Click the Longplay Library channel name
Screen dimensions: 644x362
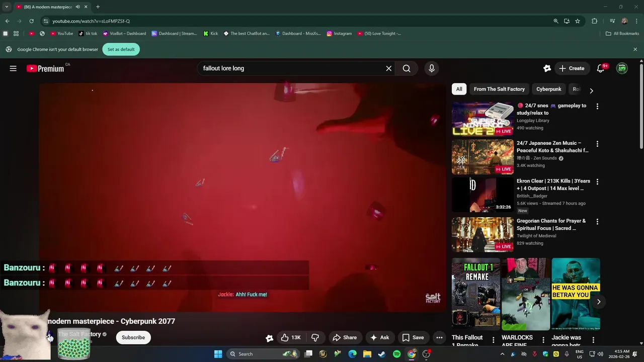533,121
